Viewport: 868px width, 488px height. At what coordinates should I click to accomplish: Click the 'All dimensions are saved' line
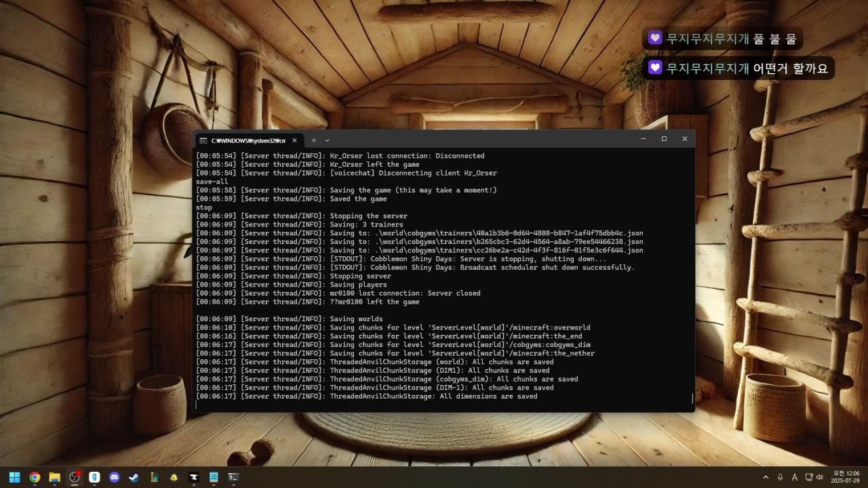(x=367, y=396)
